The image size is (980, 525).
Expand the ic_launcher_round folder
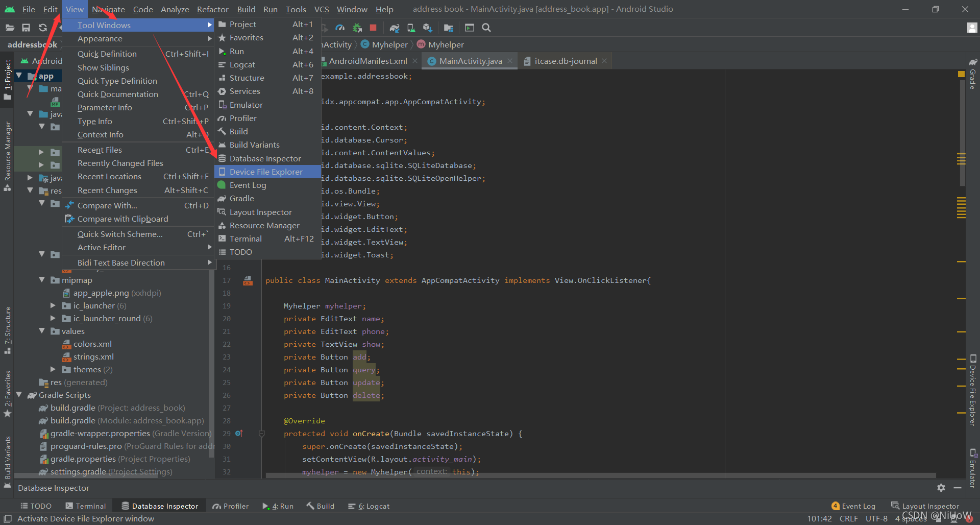click(53, 318)
